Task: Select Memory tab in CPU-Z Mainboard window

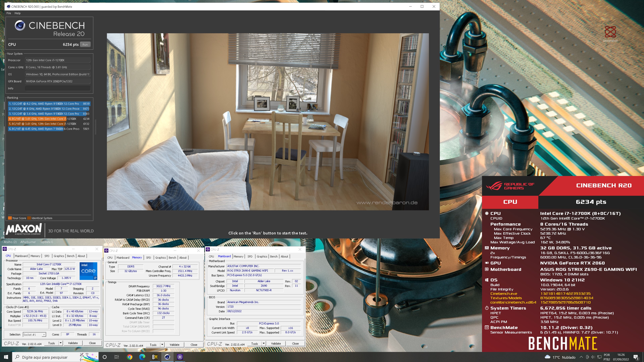Action: pyautogui.click(x=238, y=256)
